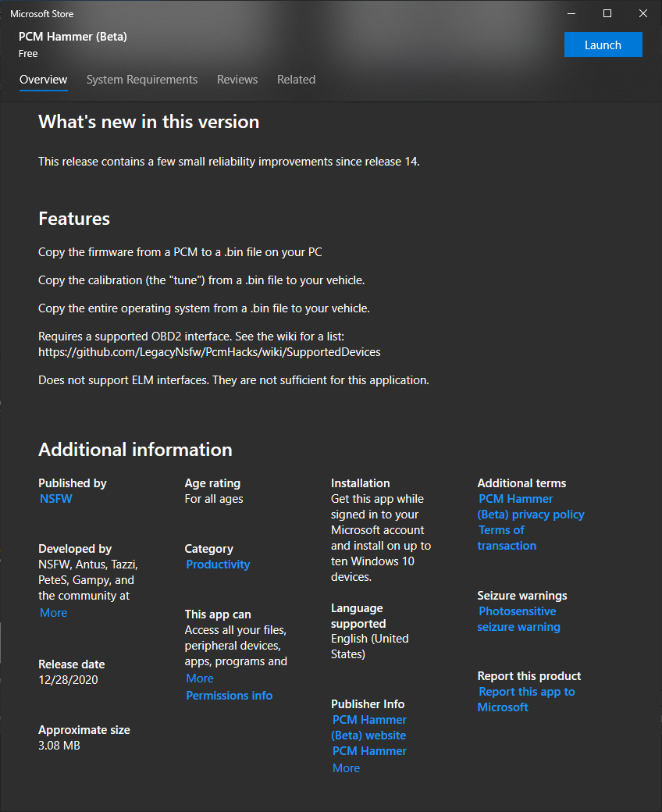Switch to the System Requirements tab
The image size is (662, 812).
pyautogui.click(x=142, y=79)
